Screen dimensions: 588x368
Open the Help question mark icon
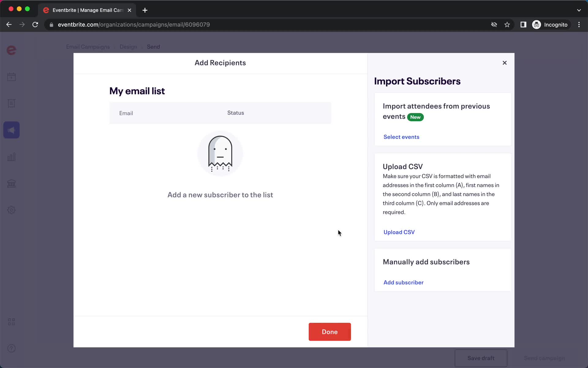(11, 348)
